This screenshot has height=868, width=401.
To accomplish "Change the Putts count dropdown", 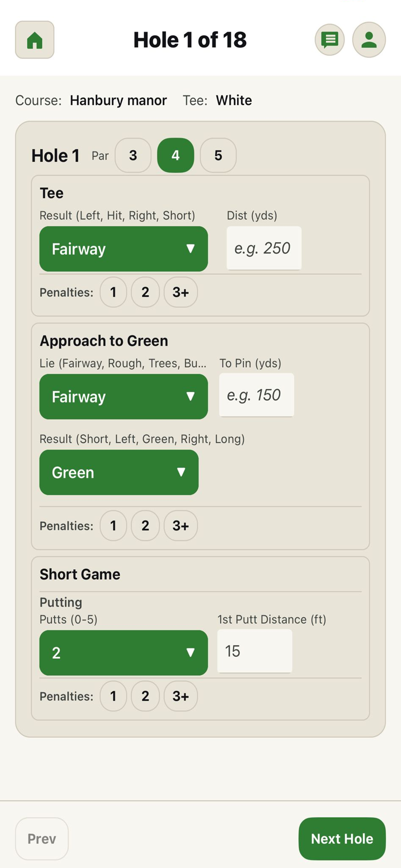I will (x=123, y=653).
